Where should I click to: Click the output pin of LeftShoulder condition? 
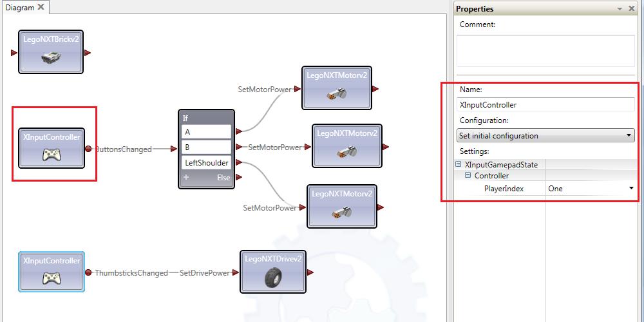click(239, 163)
